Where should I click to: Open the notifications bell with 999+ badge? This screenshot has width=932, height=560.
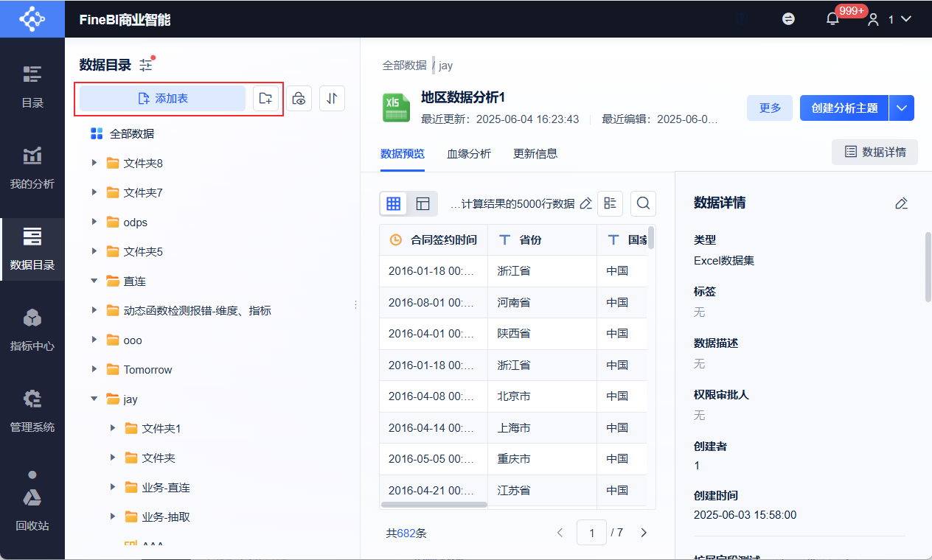(833, 19)
